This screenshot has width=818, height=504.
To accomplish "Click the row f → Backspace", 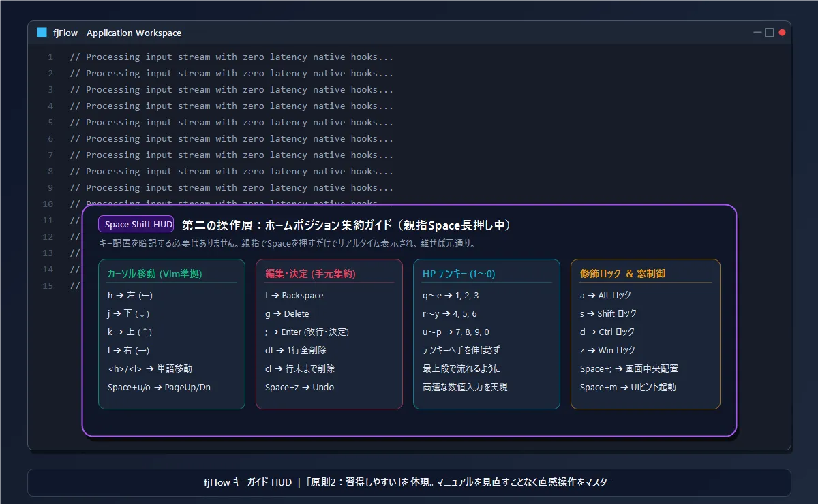I will click(294, 296).
